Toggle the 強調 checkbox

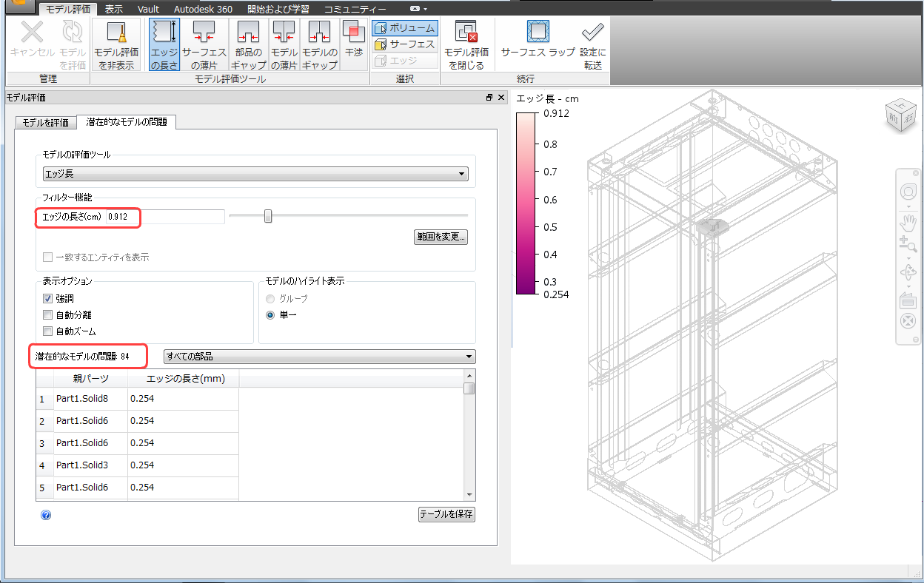47,299
